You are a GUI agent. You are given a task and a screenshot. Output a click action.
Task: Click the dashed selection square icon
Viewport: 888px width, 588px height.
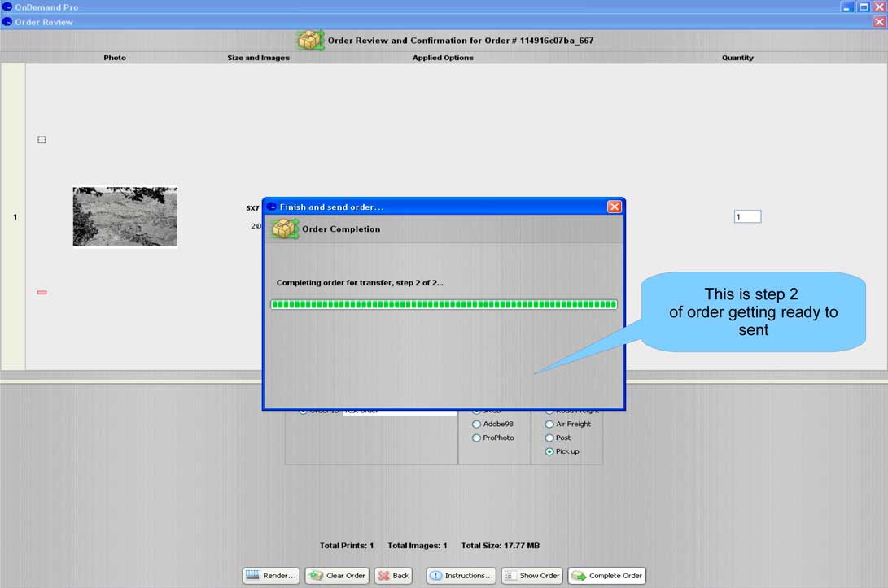tap(42, 140)
